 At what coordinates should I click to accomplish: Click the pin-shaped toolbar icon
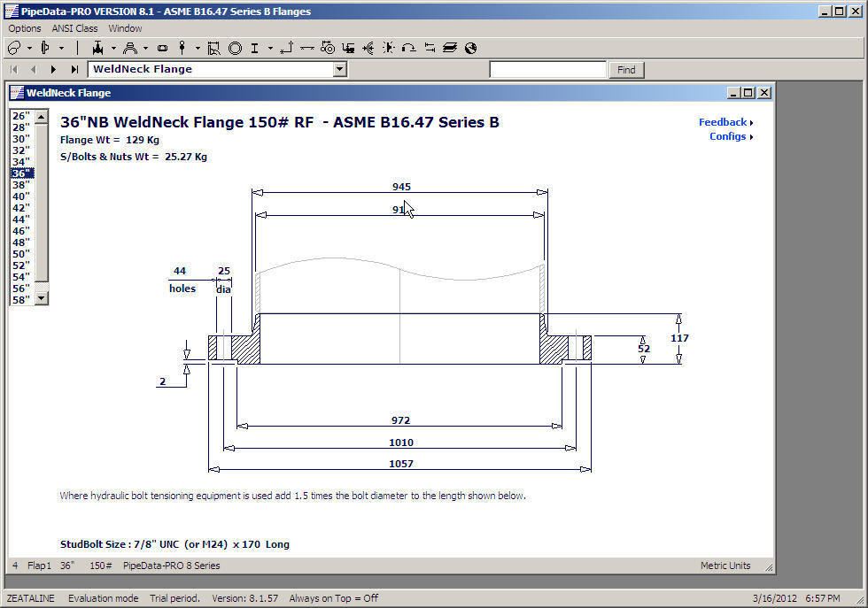pyautogui.click(x=182, y=48)
